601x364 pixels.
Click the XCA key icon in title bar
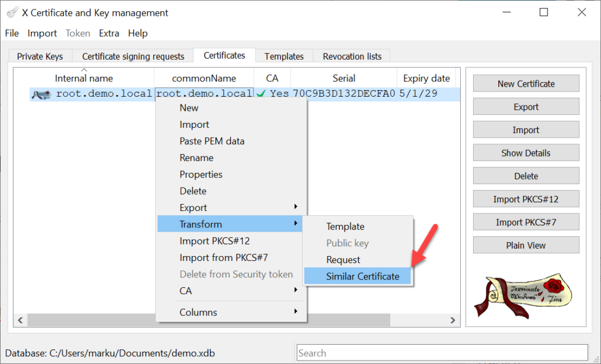pyautogui.click(x=11, y=12)
